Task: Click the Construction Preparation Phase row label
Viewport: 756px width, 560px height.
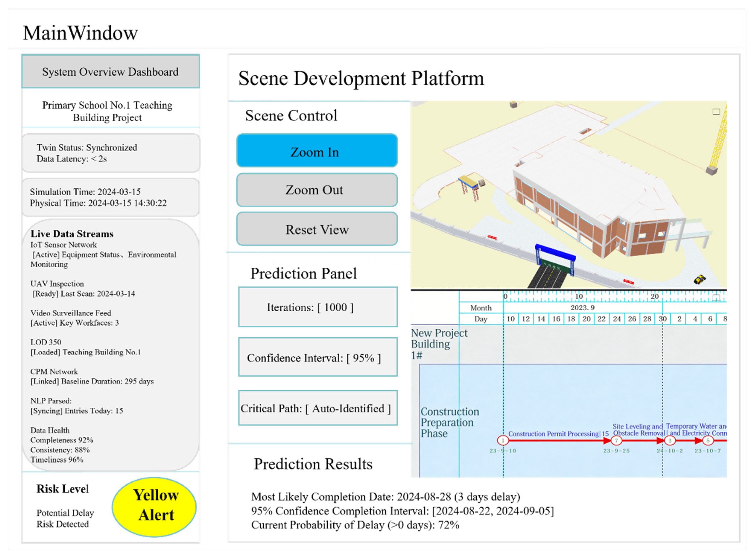Action: coord(450,422)
